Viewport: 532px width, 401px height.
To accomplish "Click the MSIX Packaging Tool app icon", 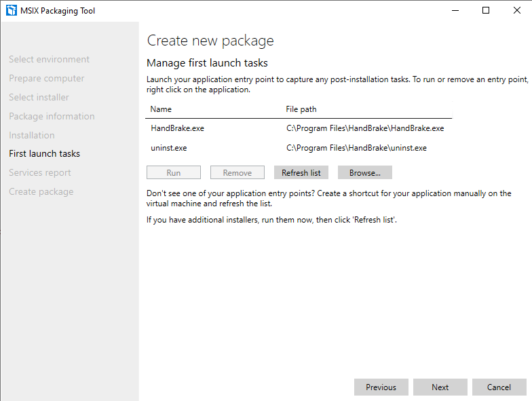I will click(11, 11).
